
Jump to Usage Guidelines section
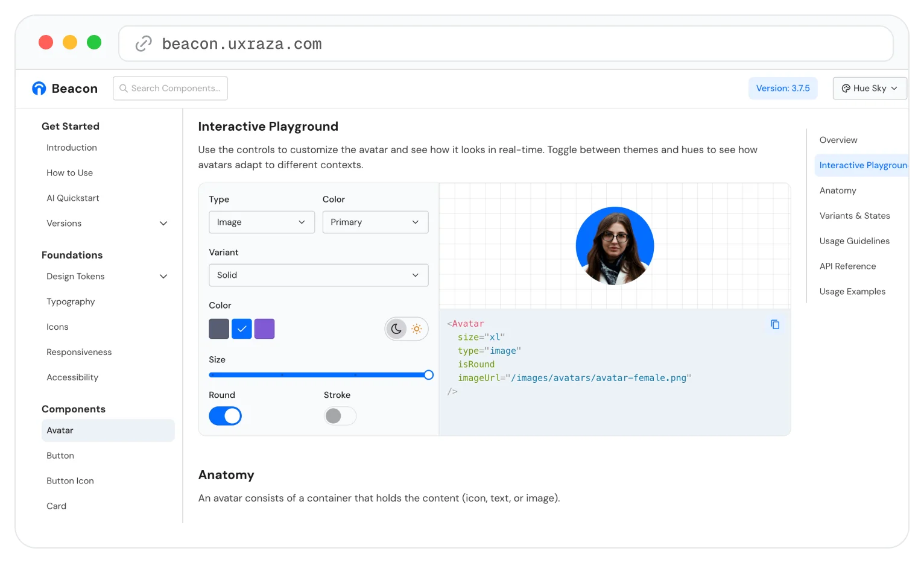click(854, 241)
